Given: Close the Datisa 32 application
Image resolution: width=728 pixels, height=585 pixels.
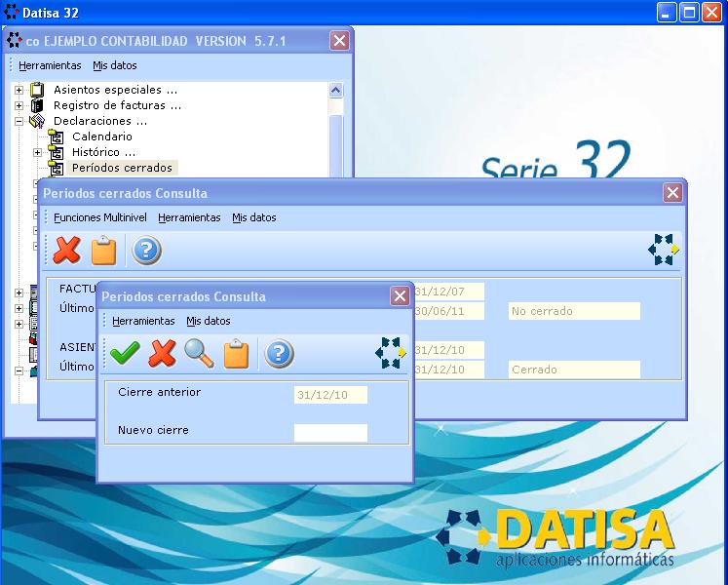Looking at the screenshot, I should pyautogui.click(x=711, y=12).
